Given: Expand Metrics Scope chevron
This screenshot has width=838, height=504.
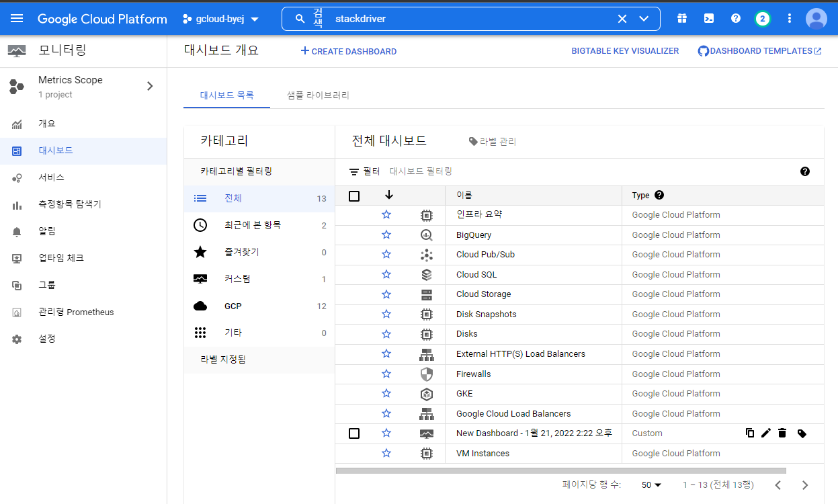Looking at the screenshot, I should [x=150, y=86].
